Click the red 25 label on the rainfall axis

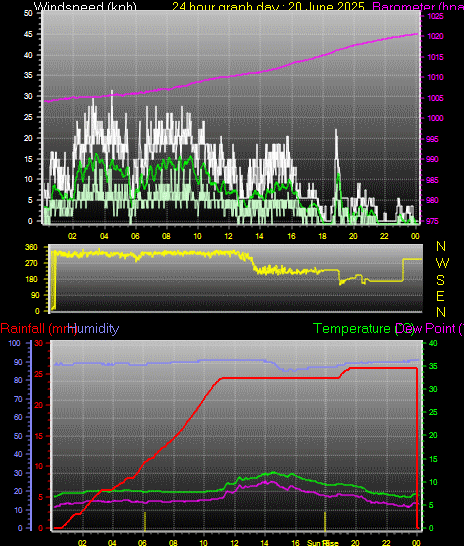(39, 374)
